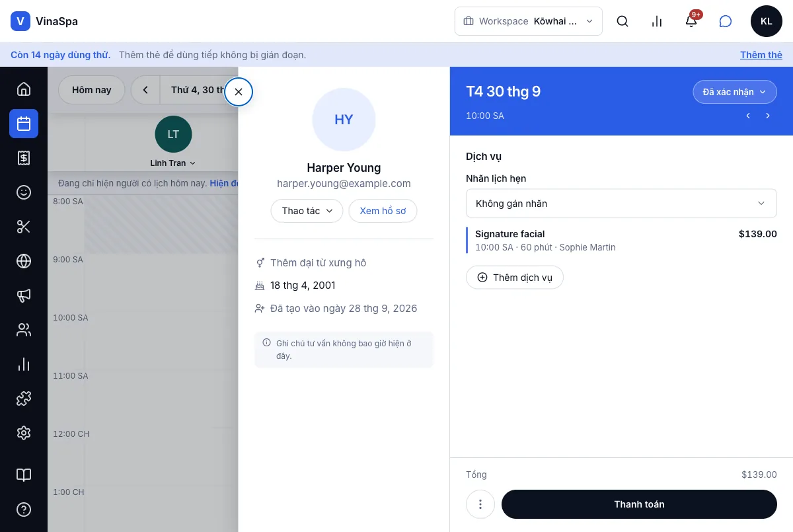The image size is (793, 532).
Task: Click the Signature facial service row
Action: pyautogui.click(x=621, y=241)
